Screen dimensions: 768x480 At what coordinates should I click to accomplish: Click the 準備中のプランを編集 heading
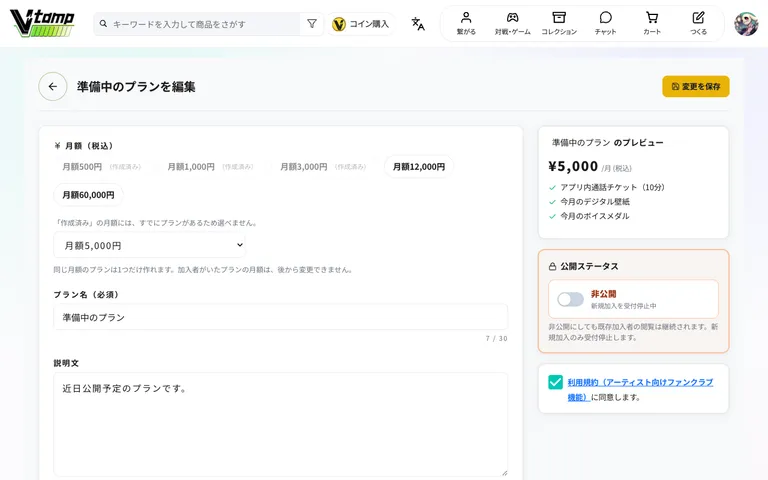pos(136,87)
